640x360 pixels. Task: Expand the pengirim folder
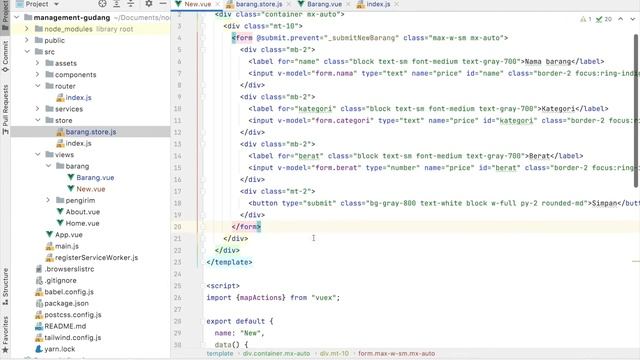click(48, 200)
